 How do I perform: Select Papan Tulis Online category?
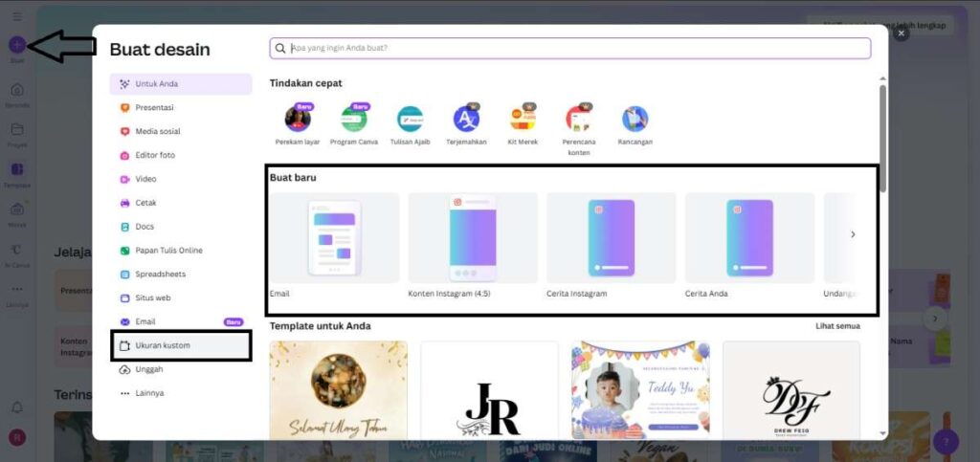[x=181, y=251]
